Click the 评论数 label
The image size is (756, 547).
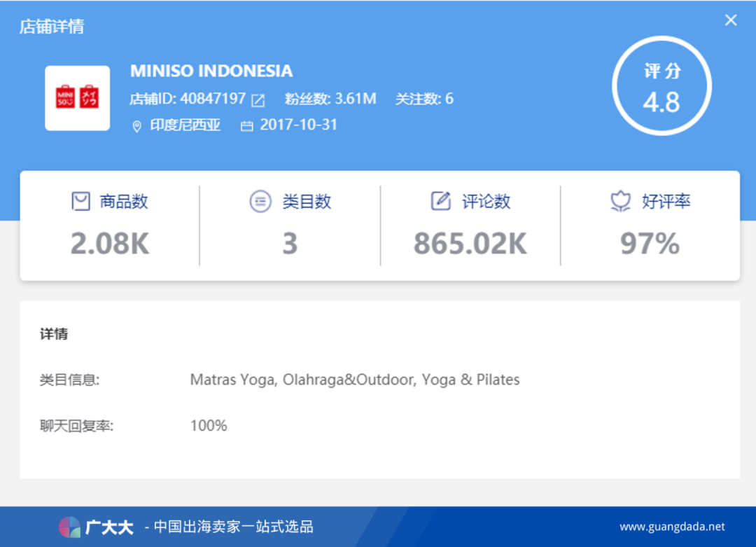tap(486, 201)
